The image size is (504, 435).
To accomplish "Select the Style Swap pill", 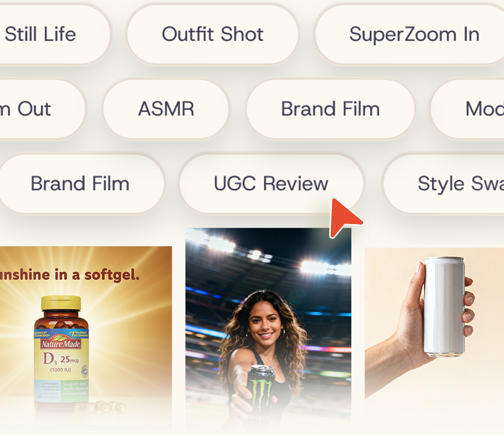I will (x=444, y=183).
